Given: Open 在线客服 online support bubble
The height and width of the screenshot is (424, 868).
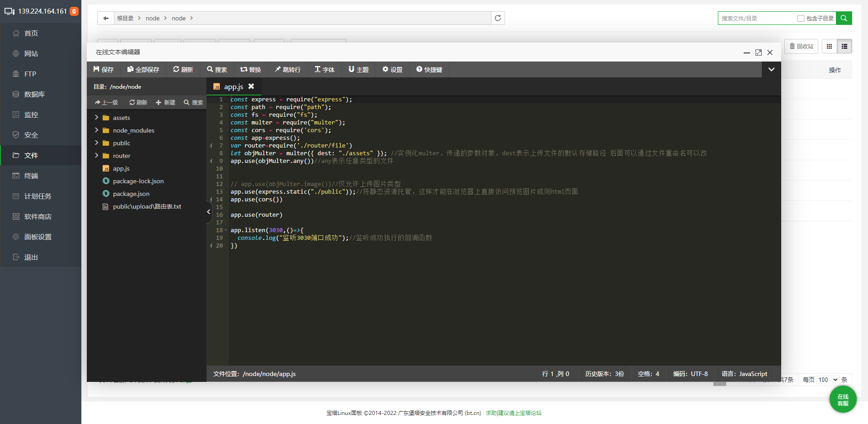Looking at the screenshot, I should pyautogui.click(x=843, y=400).
